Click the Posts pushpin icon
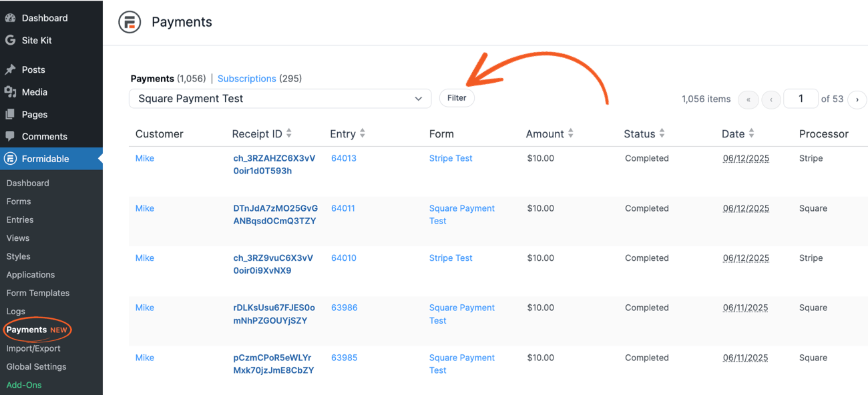 10,69
